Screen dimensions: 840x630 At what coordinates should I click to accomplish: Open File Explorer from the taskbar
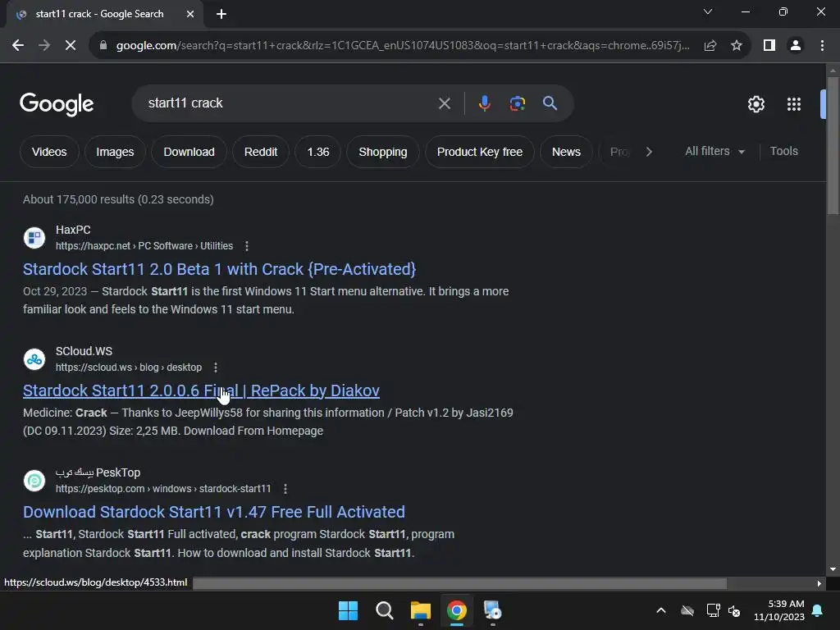tap(421, 610)
